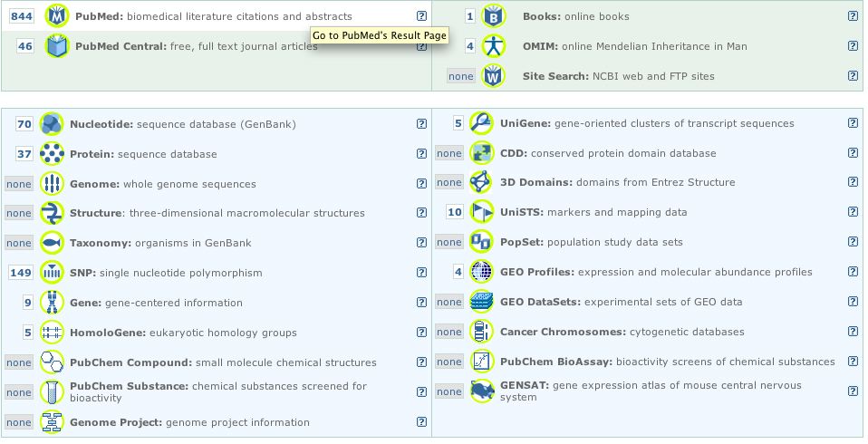This screenshot has height=444, width=868.
Task: Open the PubChem Compound icon
Action: [x=52, y=362]
